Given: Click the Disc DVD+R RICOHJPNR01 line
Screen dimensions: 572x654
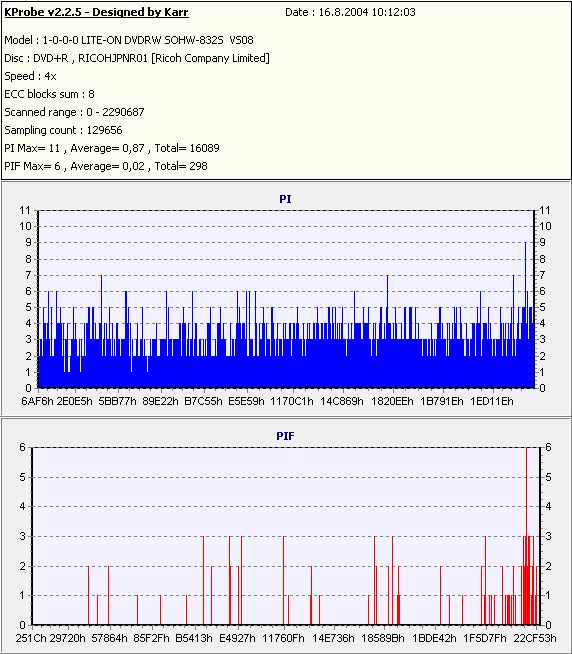Looking at the screenshot, I should [137, 58].
